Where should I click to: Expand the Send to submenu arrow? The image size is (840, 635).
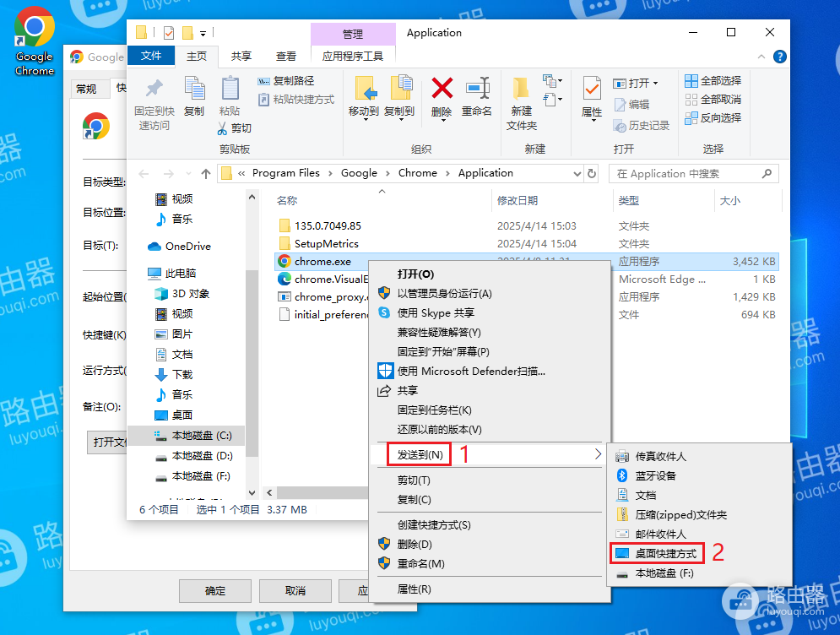(598, 454)
